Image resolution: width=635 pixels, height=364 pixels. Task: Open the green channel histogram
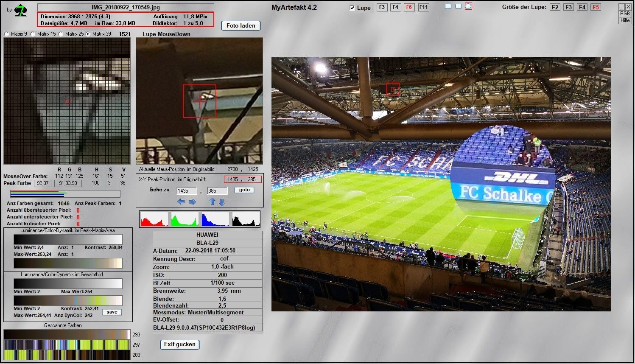(x=185, y=219)
